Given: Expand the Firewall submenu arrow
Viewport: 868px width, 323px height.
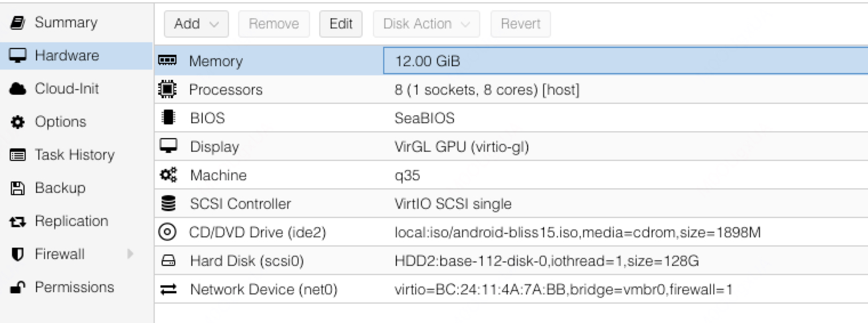Looking at the screenshot, I should click(x=130, y=253).
